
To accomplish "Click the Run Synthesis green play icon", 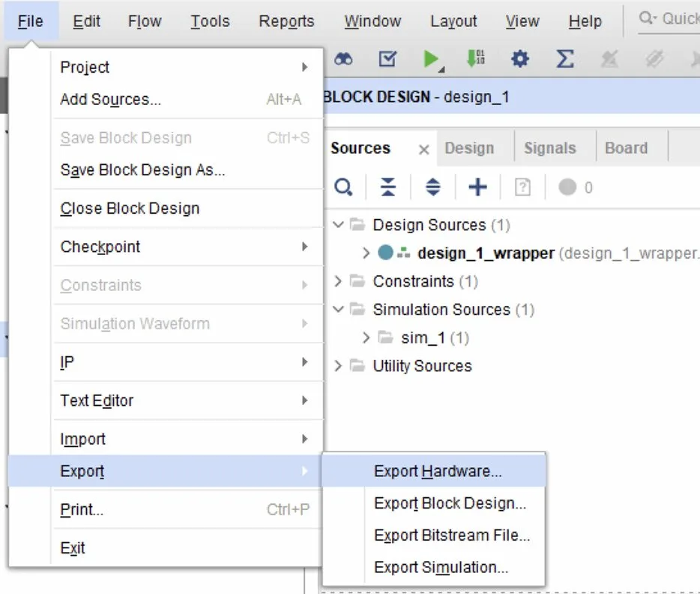I will point(431,60).
